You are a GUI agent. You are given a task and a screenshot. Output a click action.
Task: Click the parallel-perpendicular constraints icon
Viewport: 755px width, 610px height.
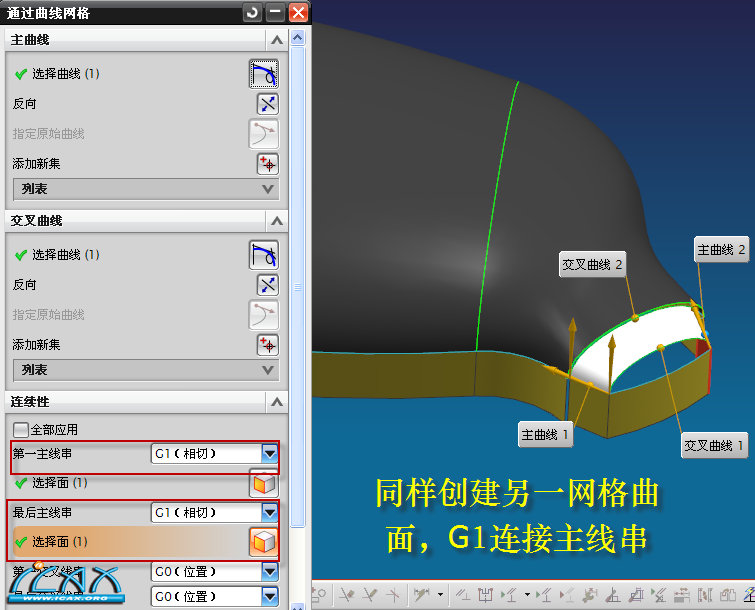point(463,595)
